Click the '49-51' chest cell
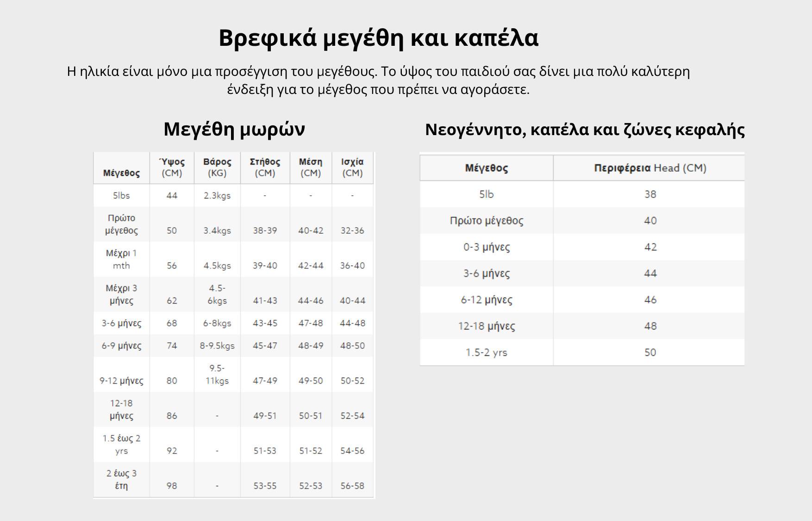812x521 pixels. click(x=265, y=416)
